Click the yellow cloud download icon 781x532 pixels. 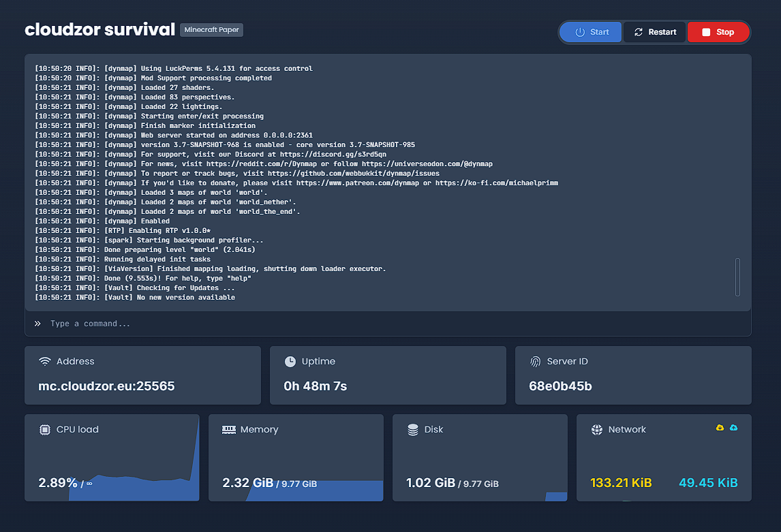coord(720,428)
